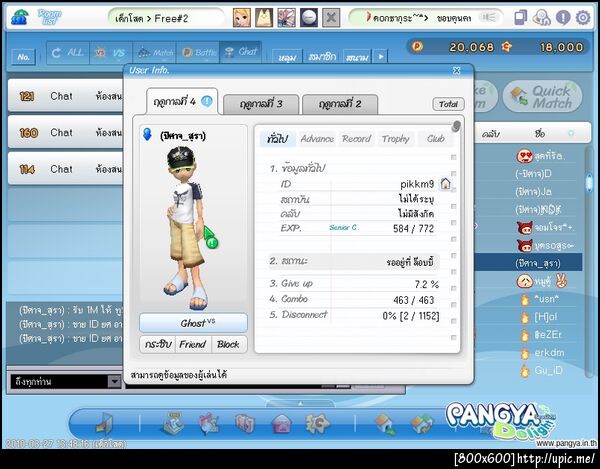This screenshot has height=469, width=600.
Task: Open the shop register icon in bottom toolbar
Action: tap(174, 423)
